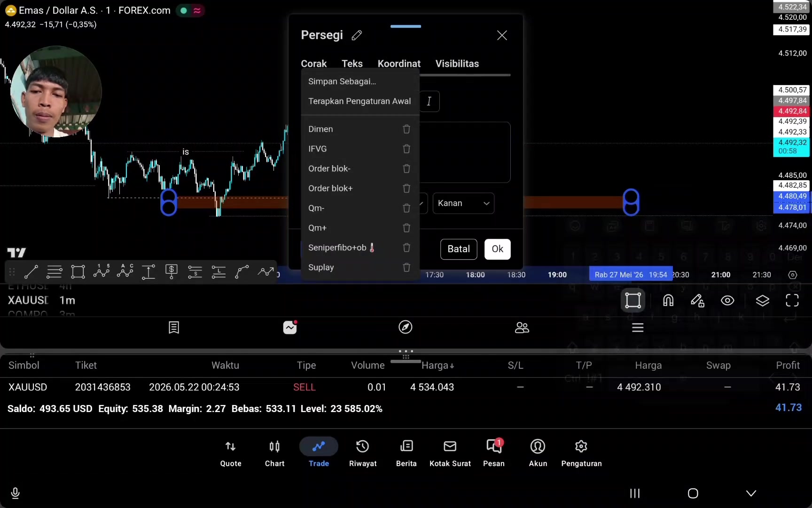
Task: Toggle drawings visibility with the eye icon
Action: tap(727, 301)
